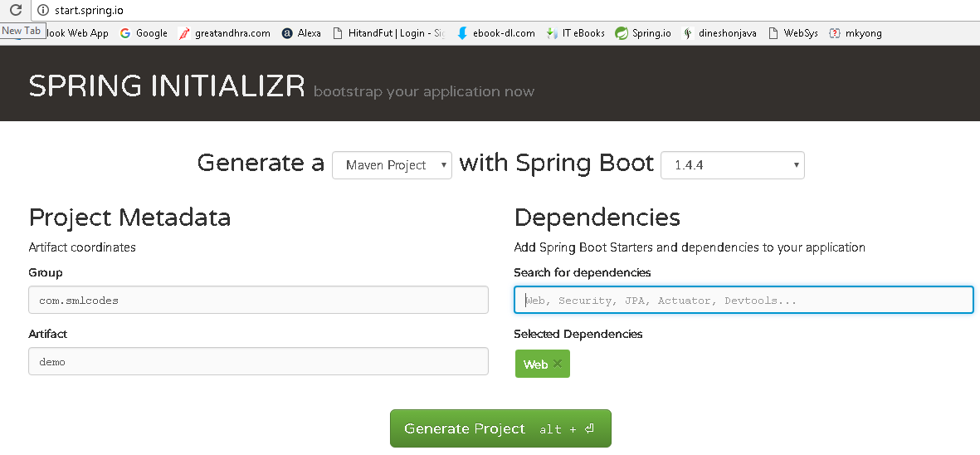Open the Spring.io bookmark

(x=643, y=33)
